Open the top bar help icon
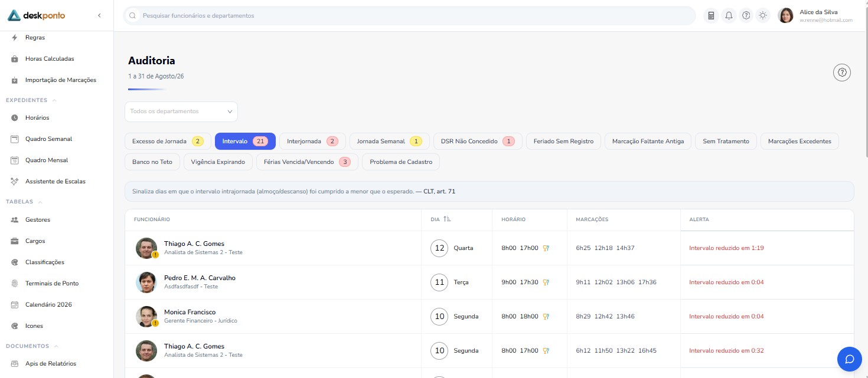 click(x=746, y=16)
